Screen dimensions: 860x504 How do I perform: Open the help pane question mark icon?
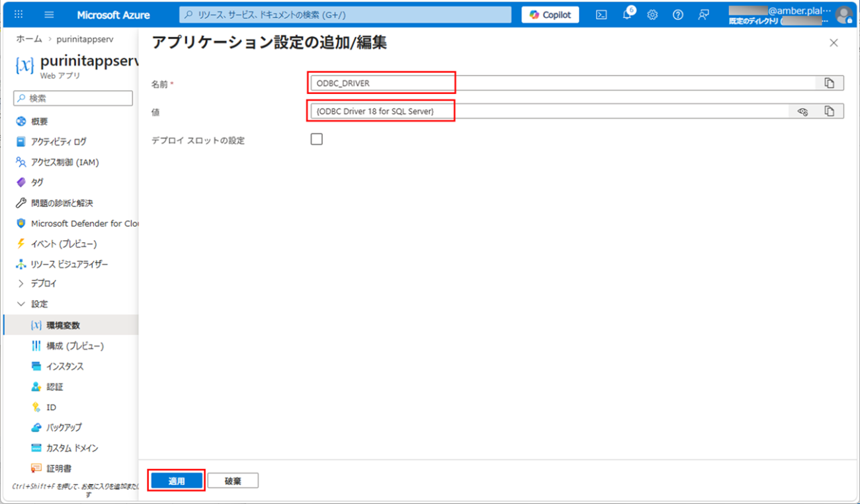(x=677, y=14)
